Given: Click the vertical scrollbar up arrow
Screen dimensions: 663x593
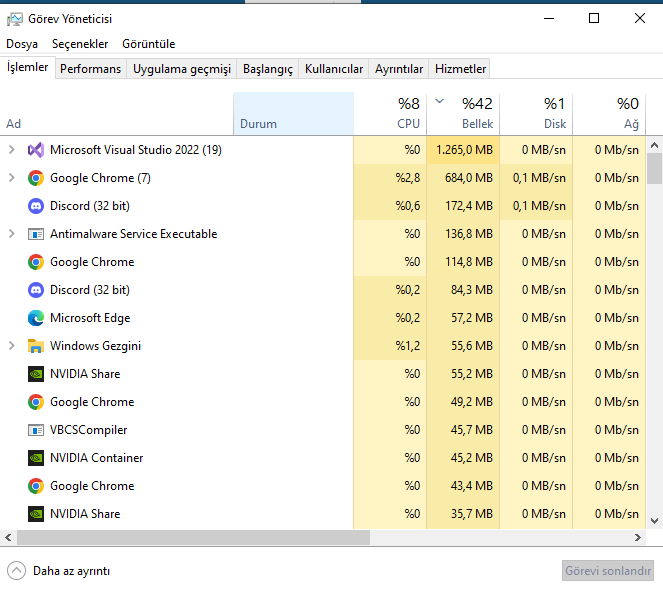Looking at the screenshot, I should pyautogui.click(x=655, y=145).
